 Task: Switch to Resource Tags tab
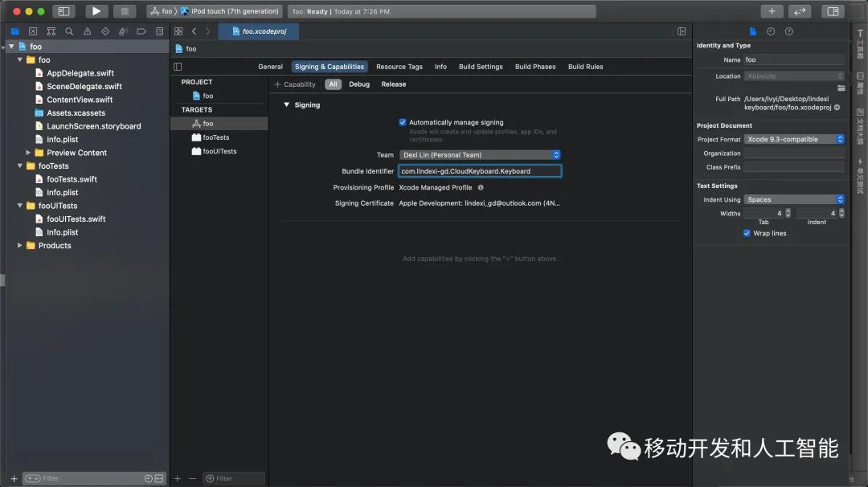coord(399,67)
